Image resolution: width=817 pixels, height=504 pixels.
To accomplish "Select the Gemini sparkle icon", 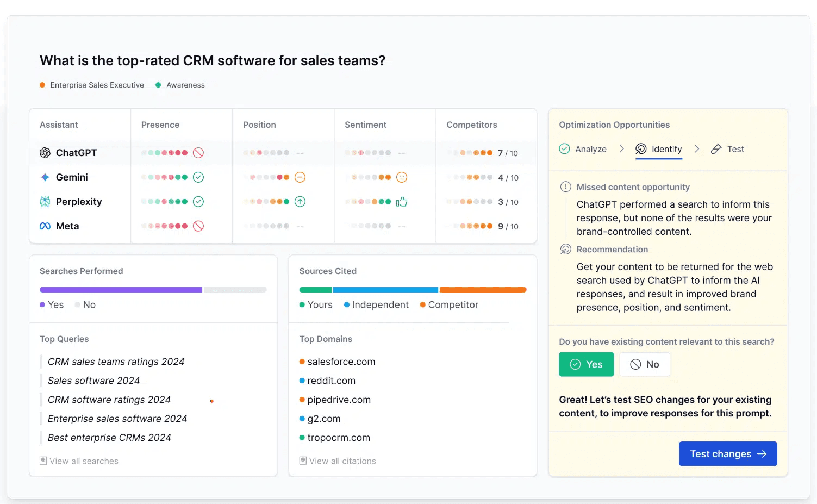I will [x=46, y=177].
